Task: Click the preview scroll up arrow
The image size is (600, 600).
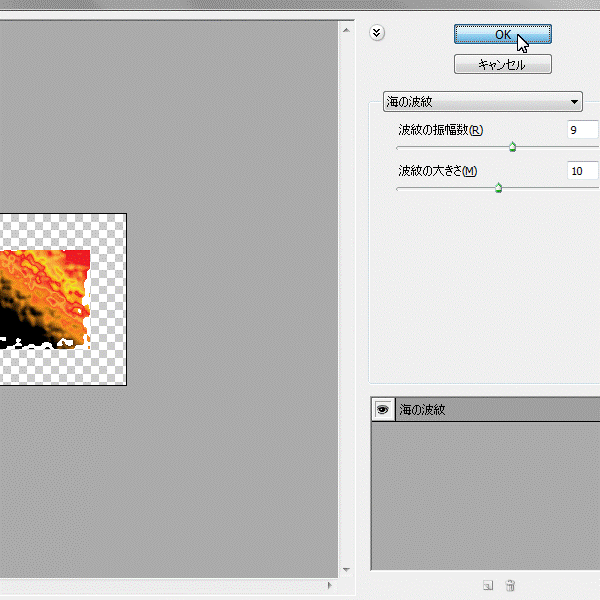Action: point(346,30)
